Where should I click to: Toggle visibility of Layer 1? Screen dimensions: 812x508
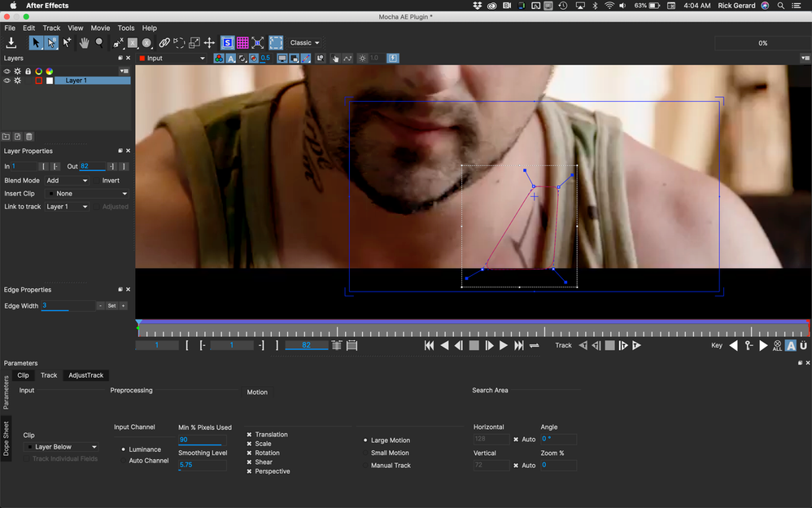7,81
